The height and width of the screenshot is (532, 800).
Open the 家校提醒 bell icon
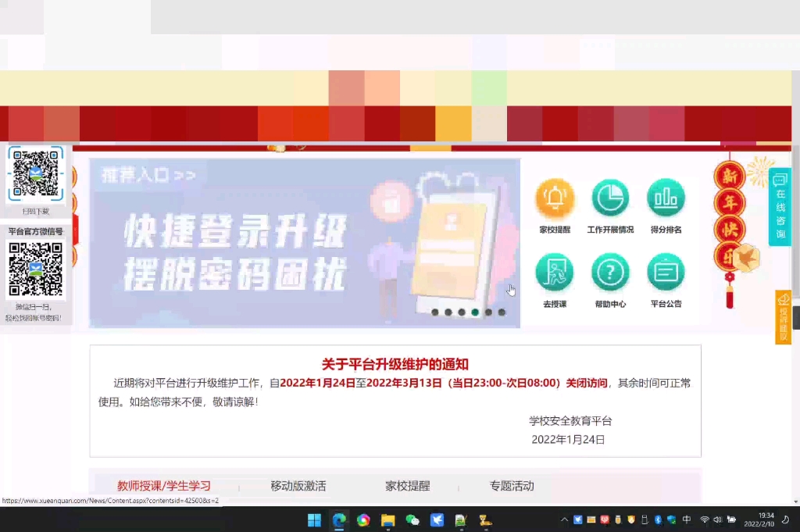click(x=555, y=198)
